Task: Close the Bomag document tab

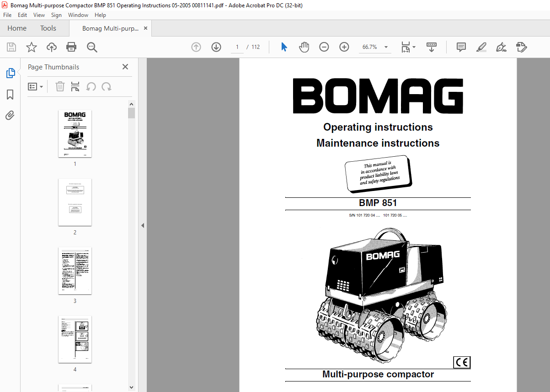Action: 145,28
